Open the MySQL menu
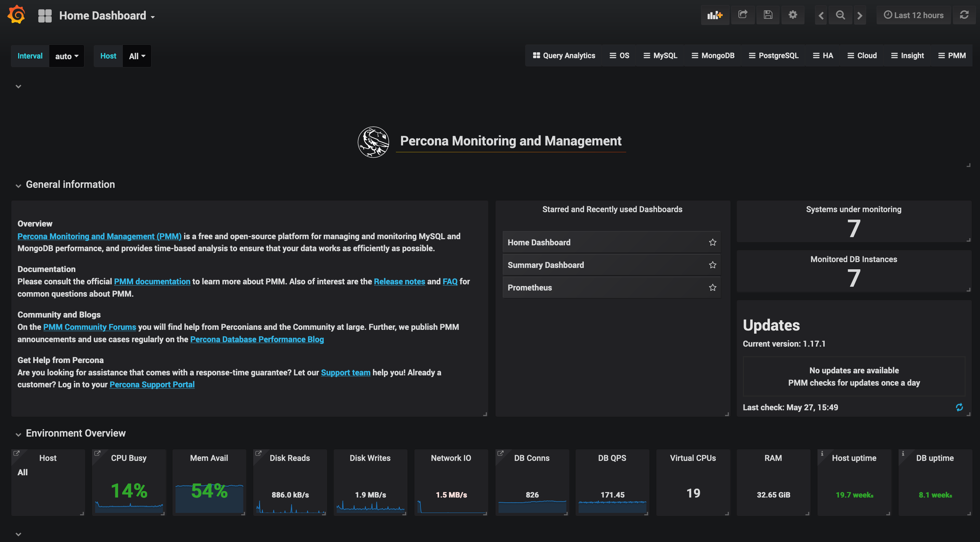Screen dimensions: 980x542 coord(660,55)
